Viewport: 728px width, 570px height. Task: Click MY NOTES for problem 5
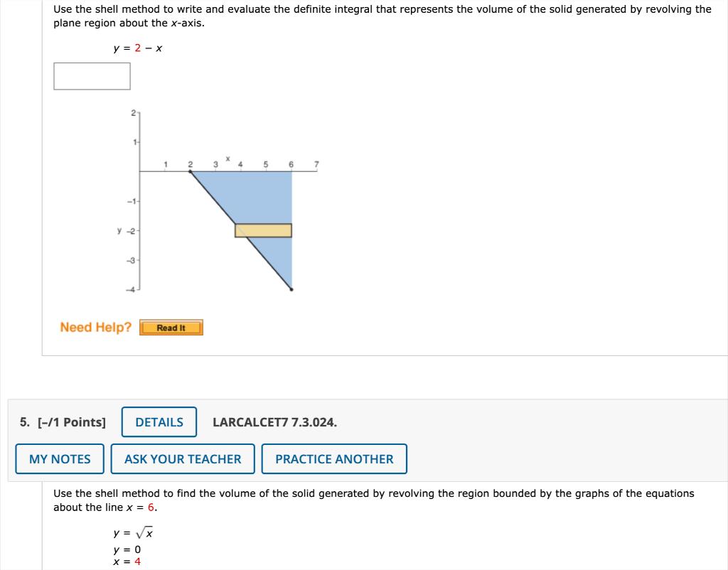click(59, 459)
